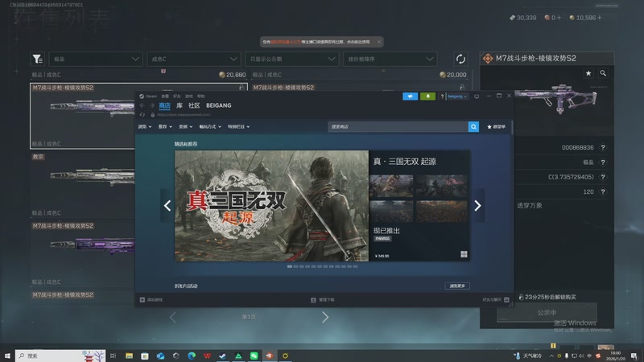Expand the 按价格排序 sort dropdown
644x362 pixels.
390,59
